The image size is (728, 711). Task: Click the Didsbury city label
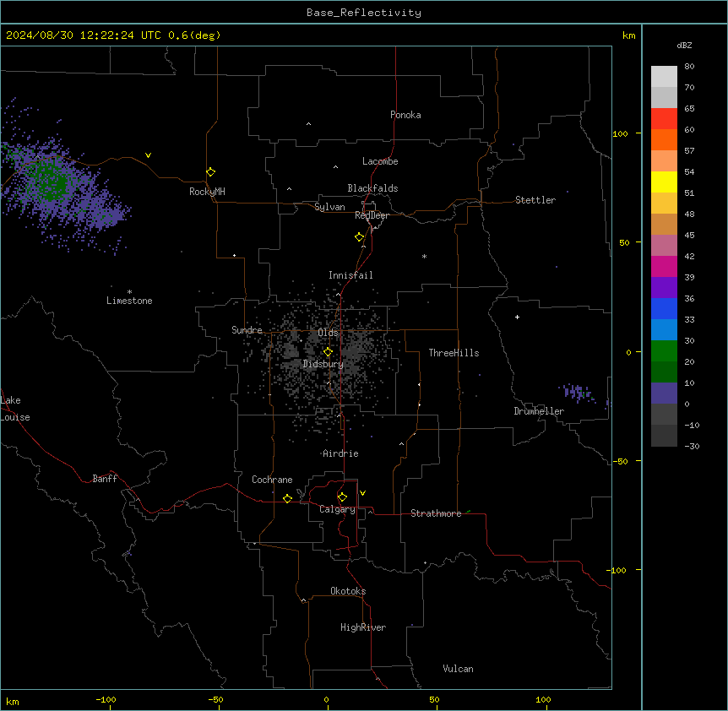click(323, 364)
